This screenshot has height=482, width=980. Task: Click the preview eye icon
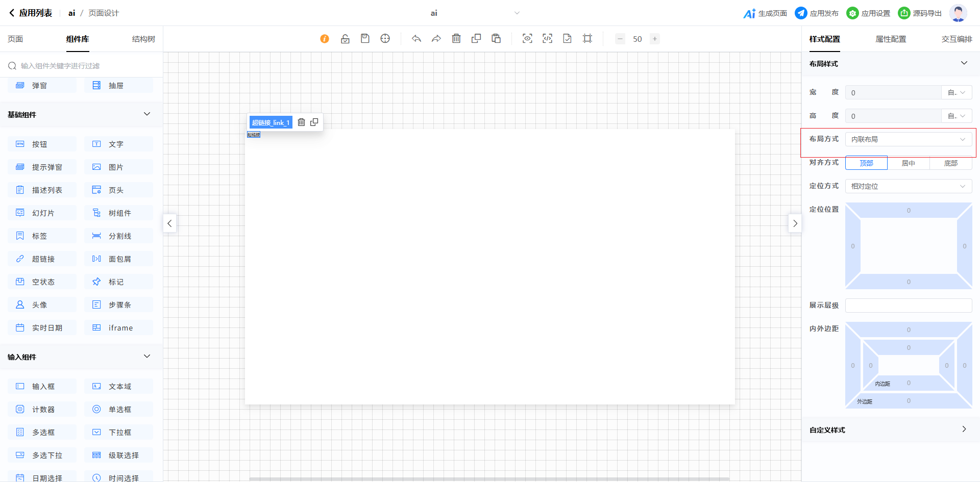(527, 39)
